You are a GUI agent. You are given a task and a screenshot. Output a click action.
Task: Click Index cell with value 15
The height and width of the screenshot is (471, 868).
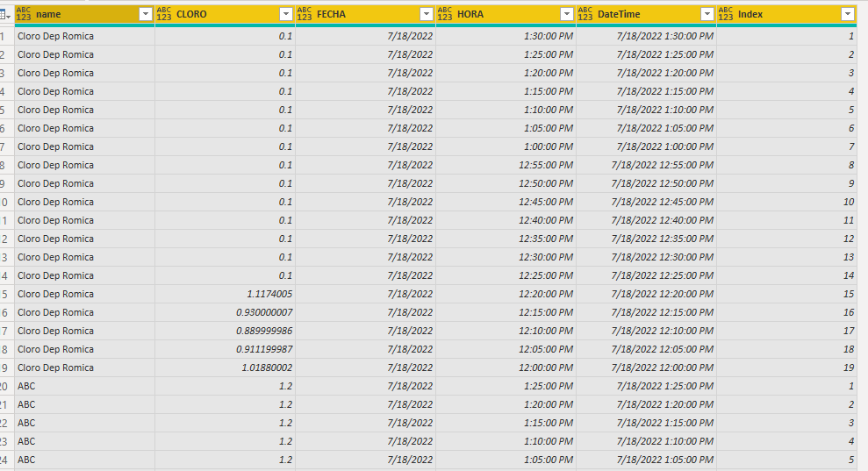(x=786, y=294)
